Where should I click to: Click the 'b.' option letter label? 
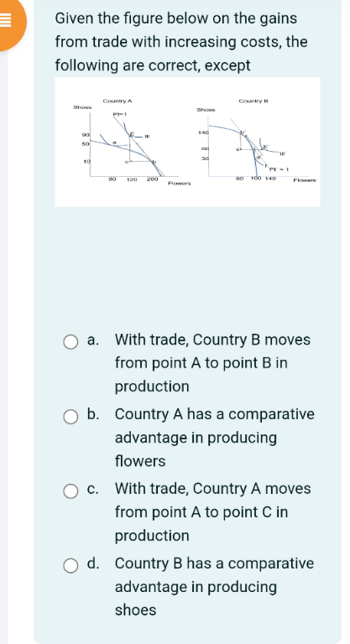(x=93, y=414)
